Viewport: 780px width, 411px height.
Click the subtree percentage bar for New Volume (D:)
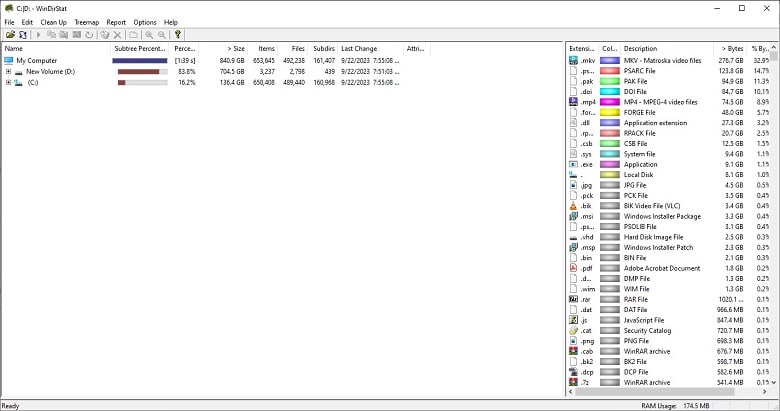pyautogui.click(x=142, y=72)
